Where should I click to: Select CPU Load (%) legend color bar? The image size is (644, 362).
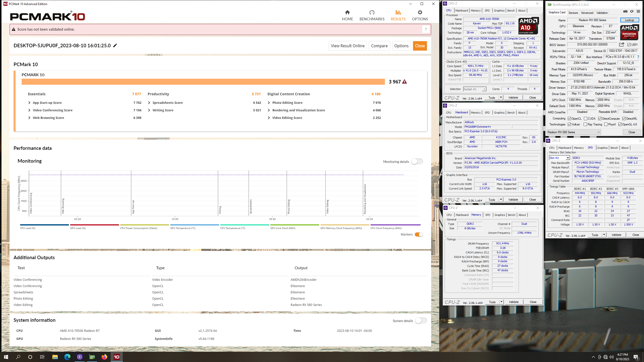tap(44, 225)
